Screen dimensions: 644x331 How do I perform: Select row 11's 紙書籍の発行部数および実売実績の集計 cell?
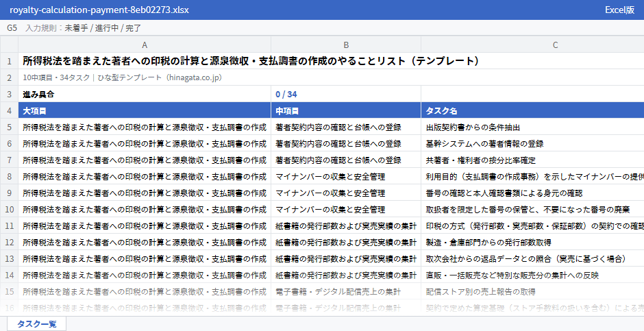(x=346, y=226)
